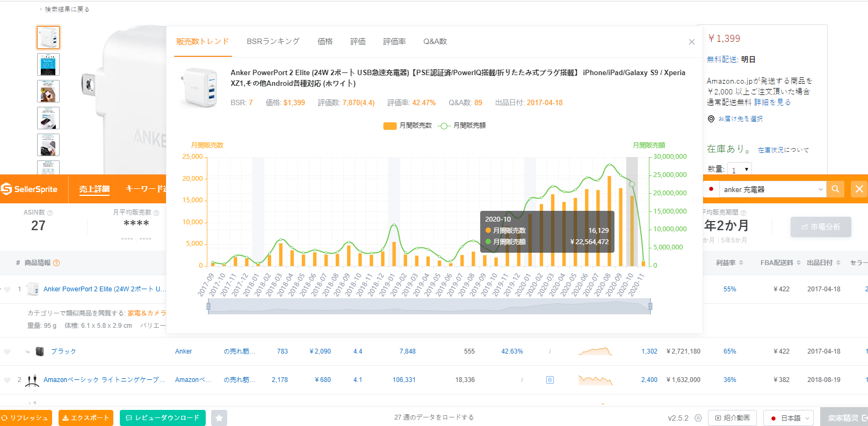Close the SellerSprite panel with the X
The height and width of the screenshot is (426, 868).
(x=859, y=189)
